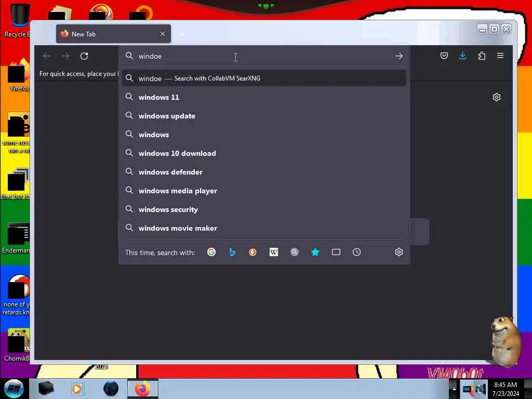Choose the plain "windows" suggestion

click(264, 135)
